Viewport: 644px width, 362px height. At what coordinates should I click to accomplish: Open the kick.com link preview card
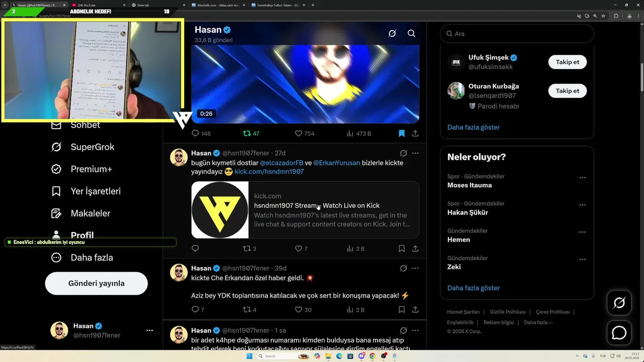click(x=305, y=210)
